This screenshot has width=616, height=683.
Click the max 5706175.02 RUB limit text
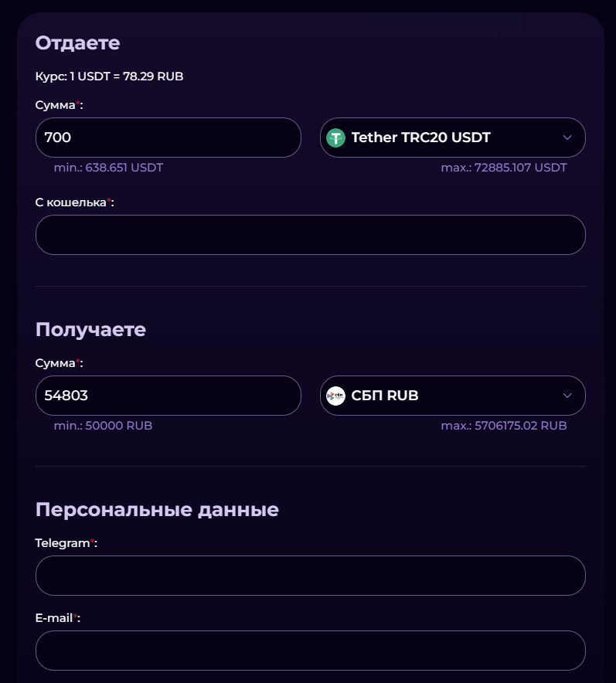tap(502, 425)
